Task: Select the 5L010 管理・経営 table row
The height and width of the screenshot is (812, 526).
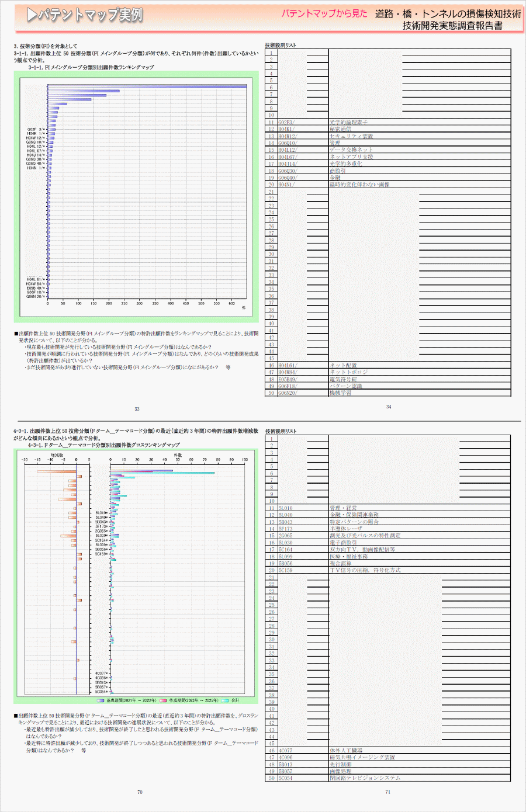Action: pos(351,508)
